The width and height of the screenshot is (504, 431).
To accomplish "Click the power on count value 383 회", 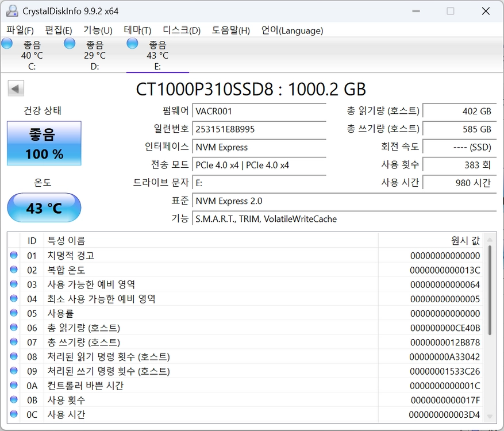I will (x=460, y=165).
